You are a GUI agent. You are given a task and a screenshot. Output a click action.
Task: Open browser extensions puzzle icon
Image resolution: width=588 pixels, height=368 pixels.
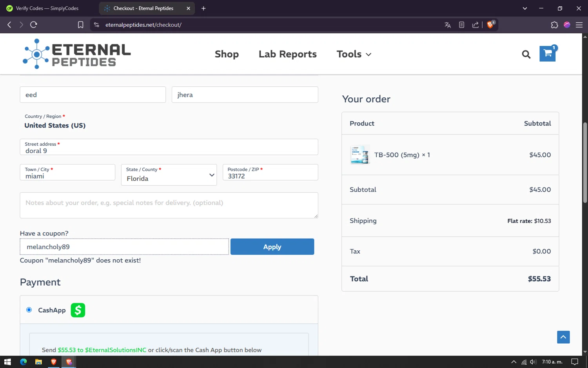coord(554,25)
